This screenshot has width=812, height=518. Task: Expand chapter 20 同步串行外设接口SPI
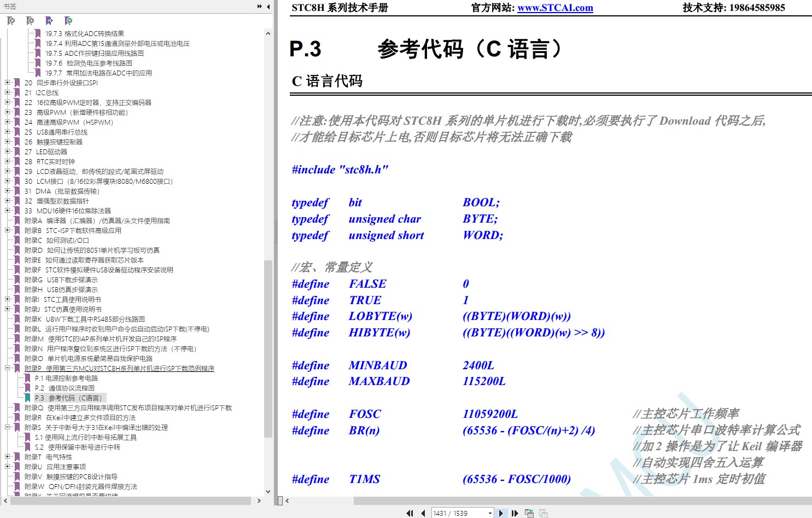pos(8,83)
